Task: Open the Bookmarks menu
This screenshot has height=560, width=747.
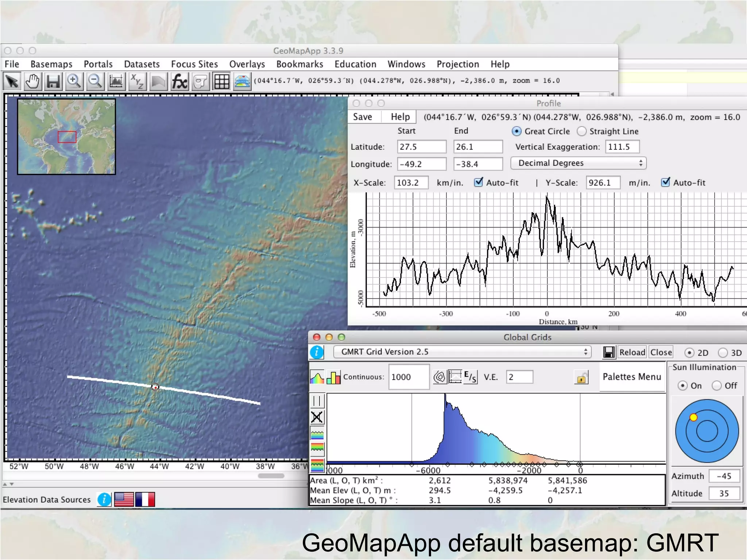Action: pos(300,64)
